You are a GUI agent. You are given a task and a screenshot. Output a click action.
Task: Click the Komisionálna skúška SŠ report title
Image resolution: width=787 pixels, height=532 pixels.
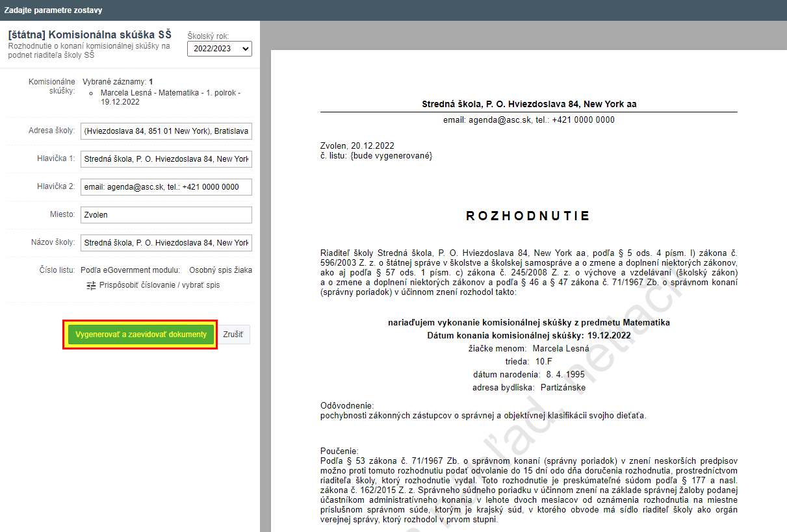pyautogui.click(x=90, y=35)
